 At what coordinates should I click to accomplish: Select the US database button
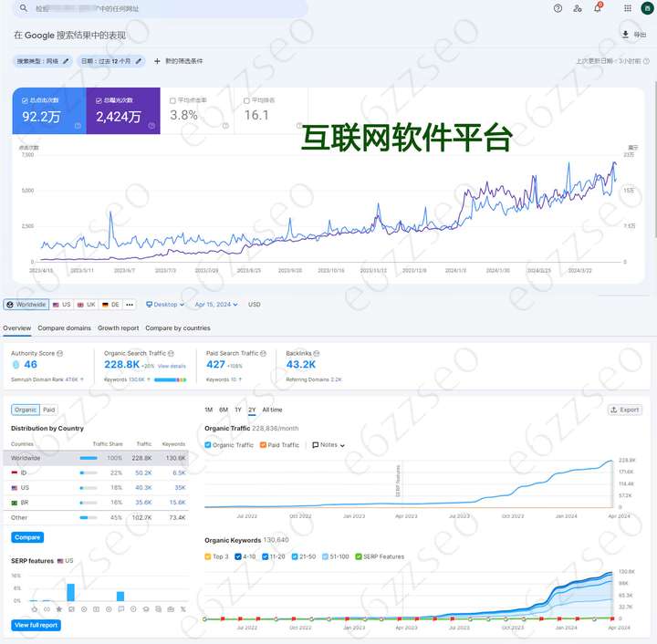point(62,305)
